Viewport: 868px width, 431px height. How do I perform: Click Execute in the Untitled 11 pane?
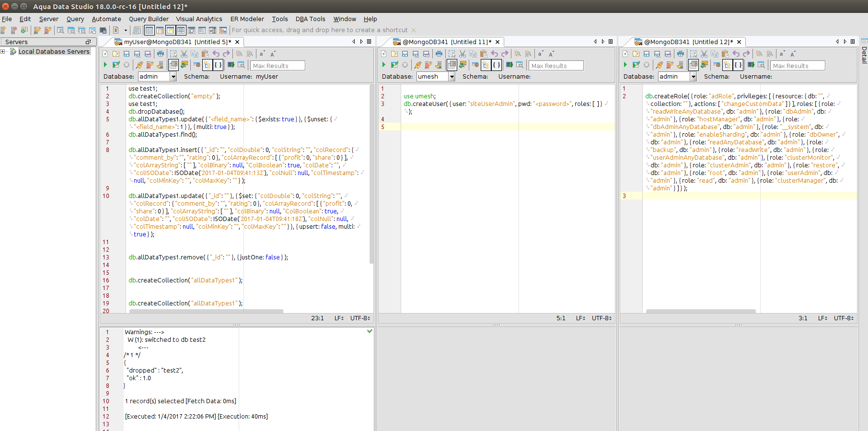(384, 65)
